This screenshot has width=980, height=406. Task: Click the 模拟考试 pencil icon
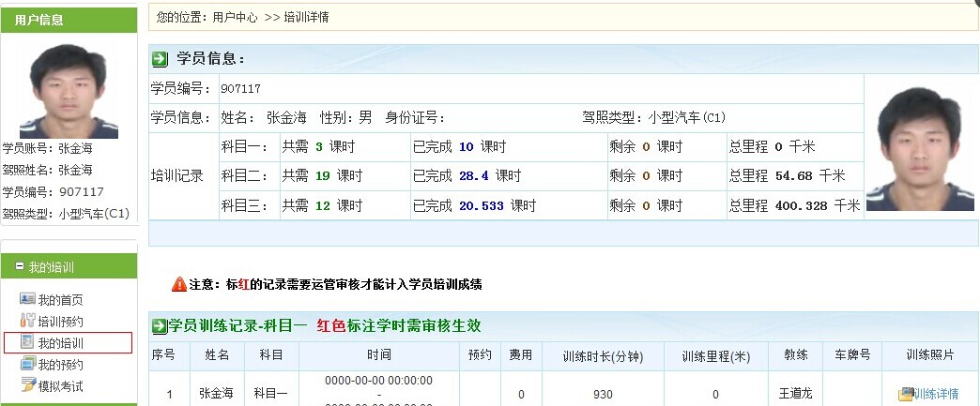[27, 385]
